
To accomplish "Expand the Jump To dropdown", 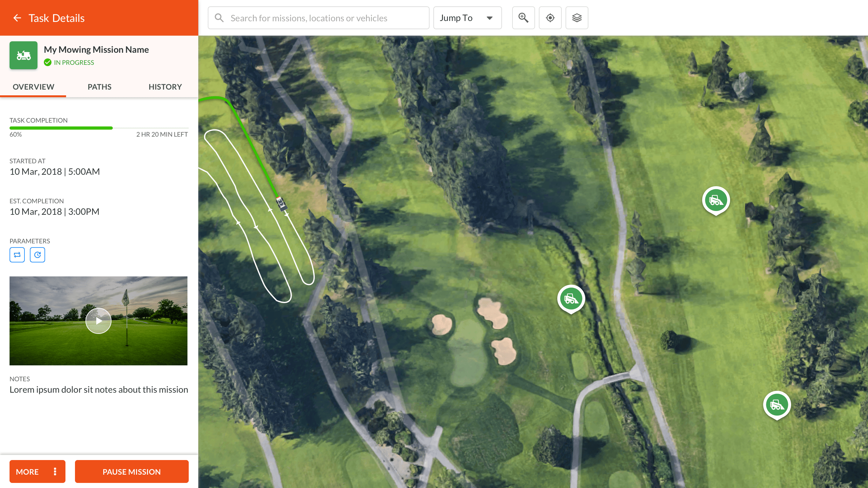I will (467, 18).
